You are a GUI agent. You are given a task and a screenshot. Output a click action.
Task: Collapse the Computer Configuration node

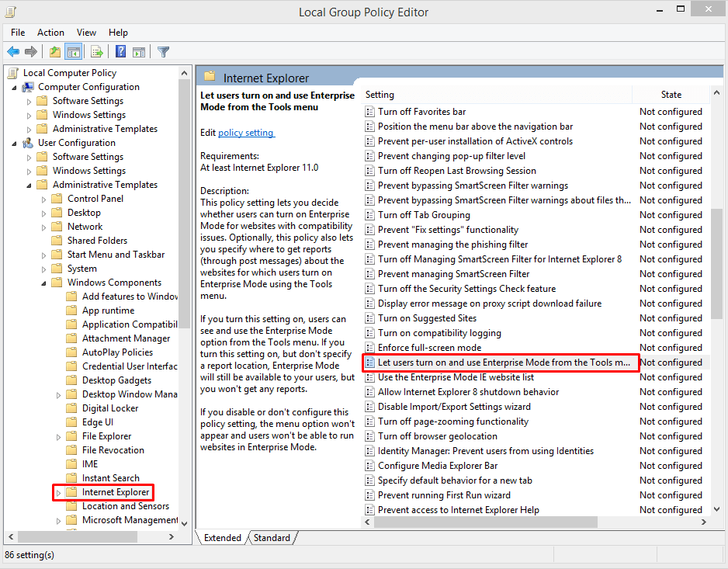pos(14,87)
